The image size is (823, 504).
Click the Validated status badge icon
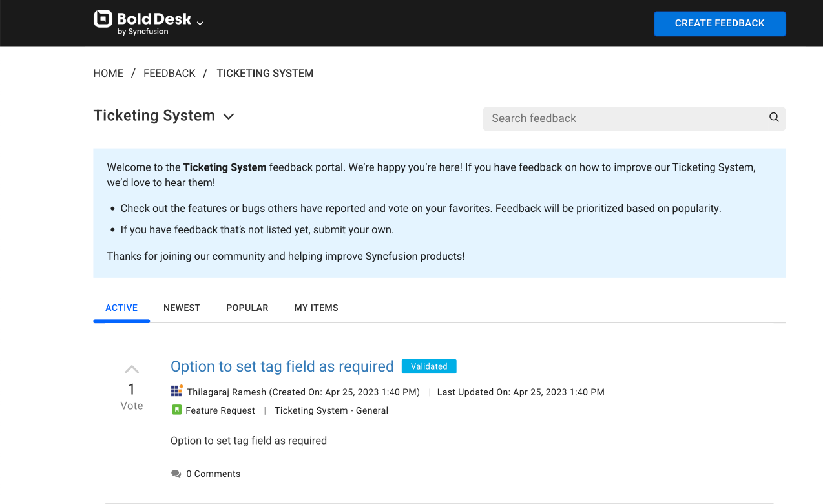click(429, 366)
